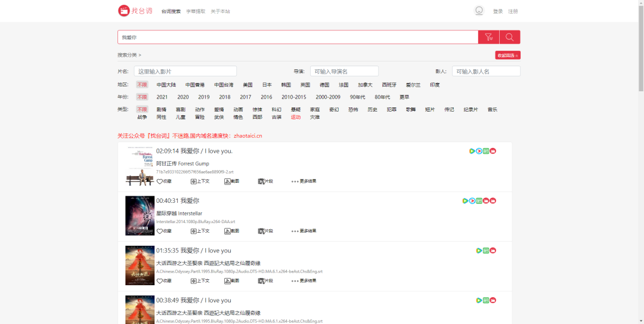Expand 更多结果 for Forrest Gump result

coord(304,181)
